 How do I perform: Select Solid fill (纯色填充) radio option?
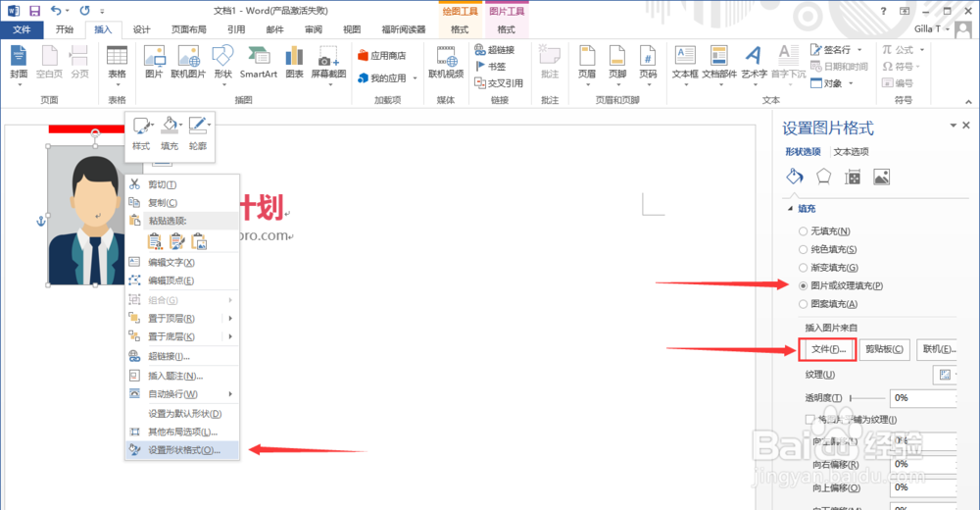click(x=804, y=250)
